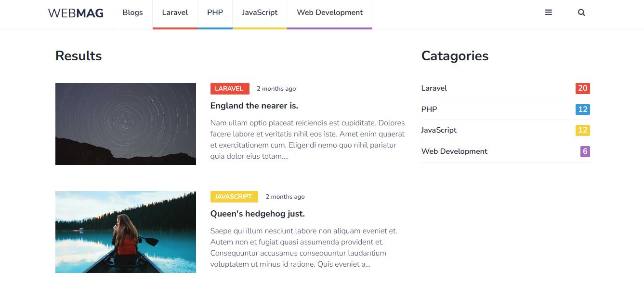This screenshot has width=644, height=298.
Task: Click the canoe lake post thumbnail
Action: [x=126, y=232]
